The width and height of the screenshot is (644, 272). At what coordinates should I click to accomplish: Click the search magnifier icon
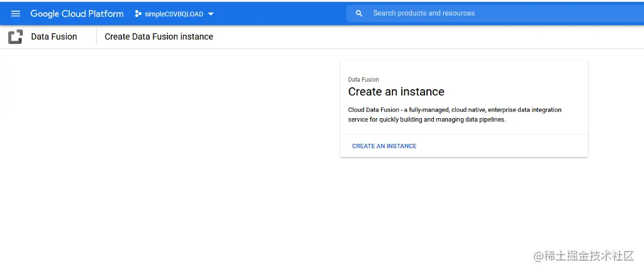(359, 14)
